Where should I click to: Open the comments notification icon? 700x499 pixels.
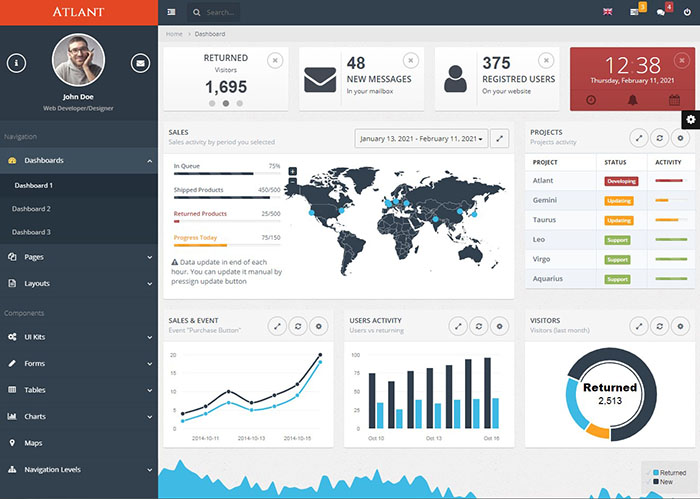click(661, 12)
